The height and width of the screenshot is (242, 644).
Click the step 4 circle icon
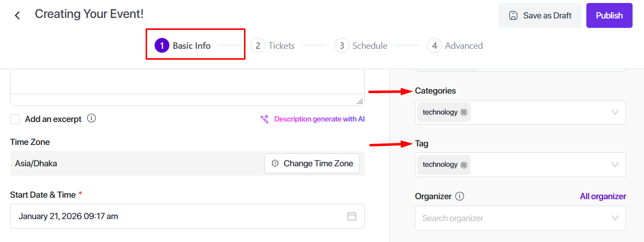[x=434, y=46]
